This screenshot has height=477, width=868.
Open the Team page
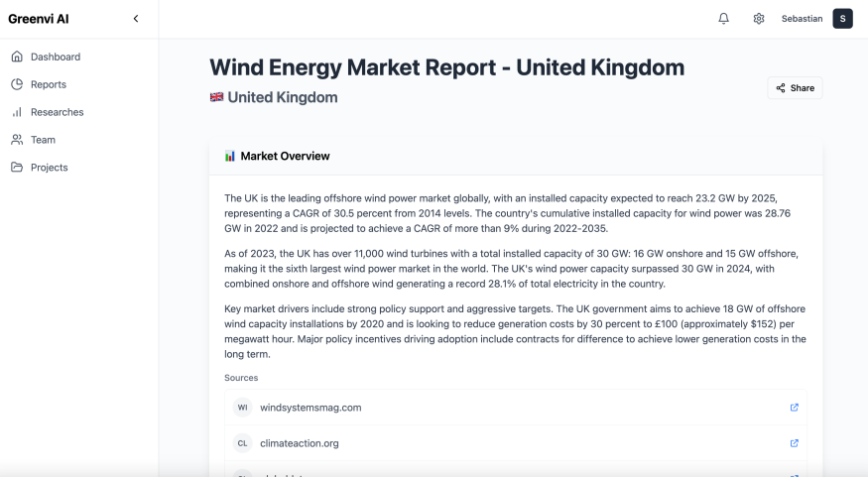click(43, 140)
